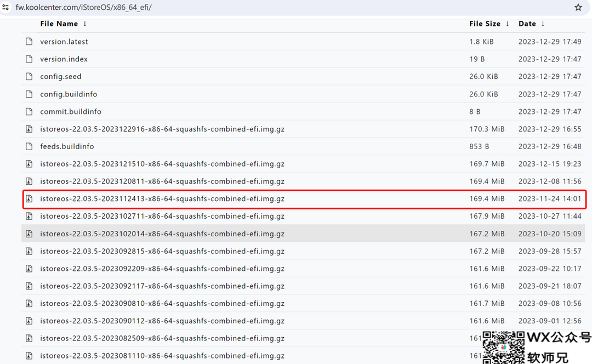
Task: Click the file icon beside version.latest
Action: click(29, 42)
